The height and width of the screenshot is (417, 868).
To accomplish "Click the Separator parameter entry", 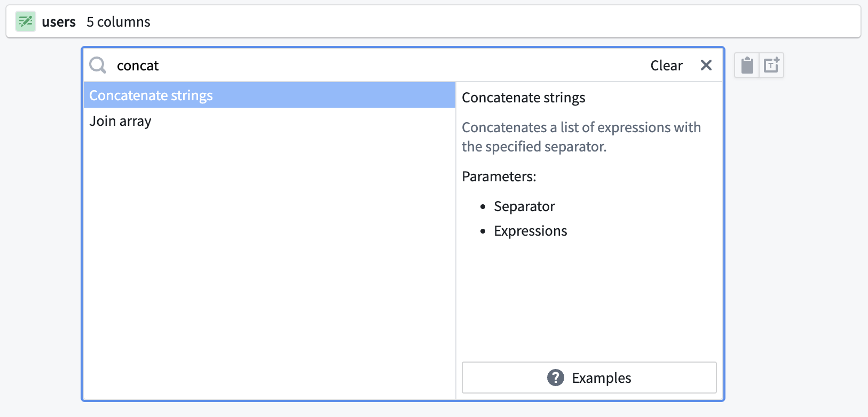I will tap(524, 206).
